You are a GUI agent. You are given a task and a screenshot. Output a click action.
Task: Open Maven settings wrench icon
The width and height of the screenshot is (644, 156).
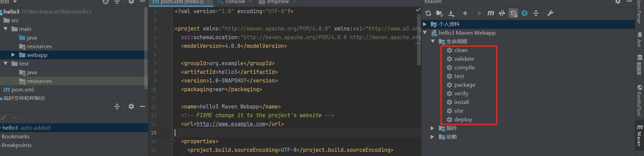pyautogui.click(x=550, y=13)
